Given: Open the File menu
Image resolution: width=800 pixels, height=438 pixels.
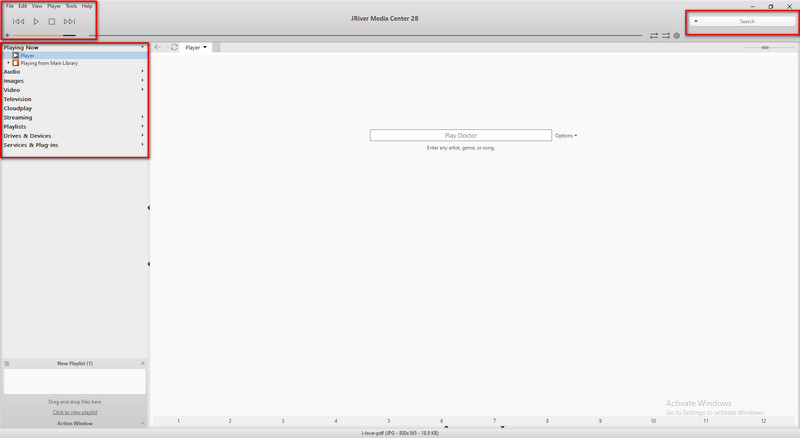Looking at the screenshot, I should coord(10,6).
